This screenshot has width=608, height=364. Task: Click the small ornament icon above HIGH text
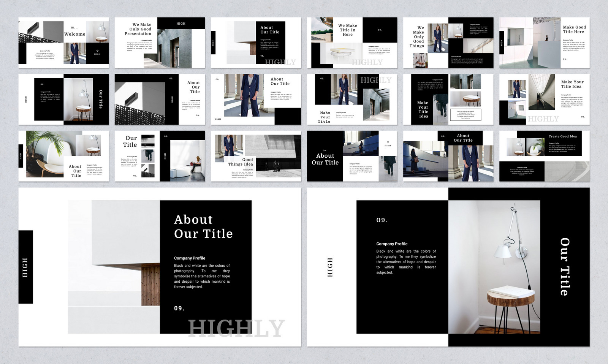(388, 142)
